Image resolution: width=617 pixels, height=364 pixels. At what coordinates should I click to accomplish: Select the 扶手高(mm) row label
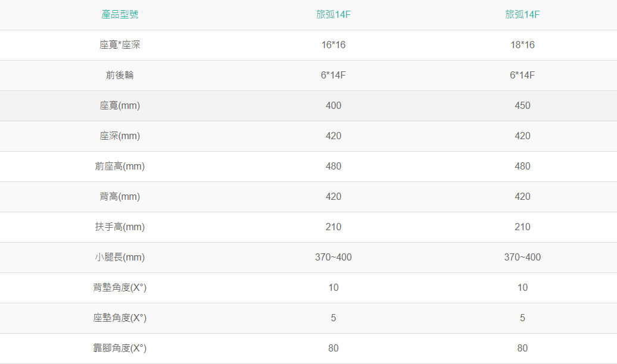click(x=120, y=227)
